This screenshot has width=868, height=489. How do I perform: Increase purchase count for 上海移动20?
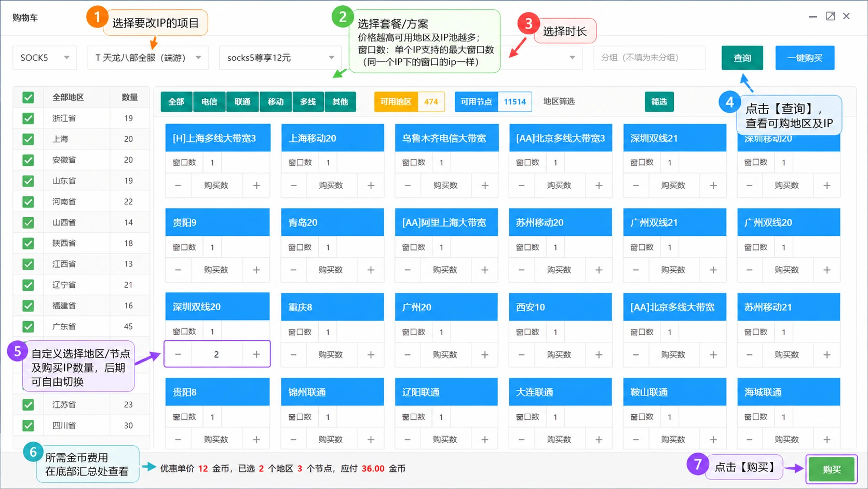[x=371, y=186]
